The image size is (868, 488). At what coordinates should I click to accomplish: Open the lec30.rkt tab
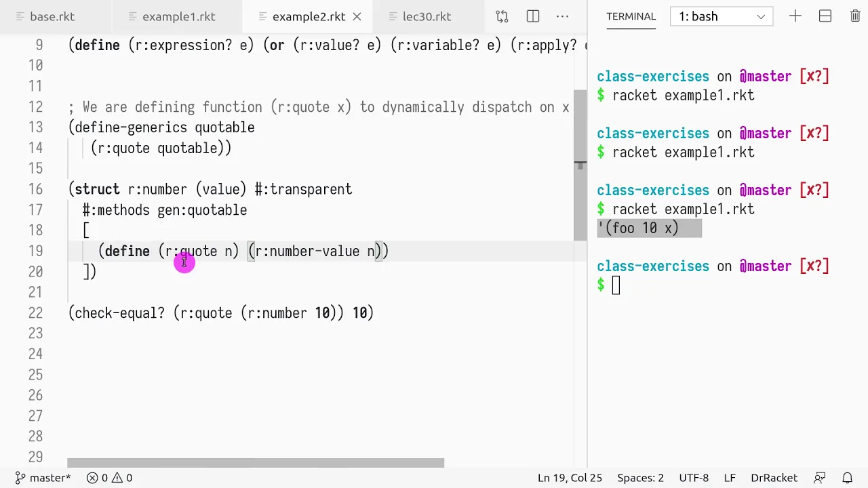[427, 16]
